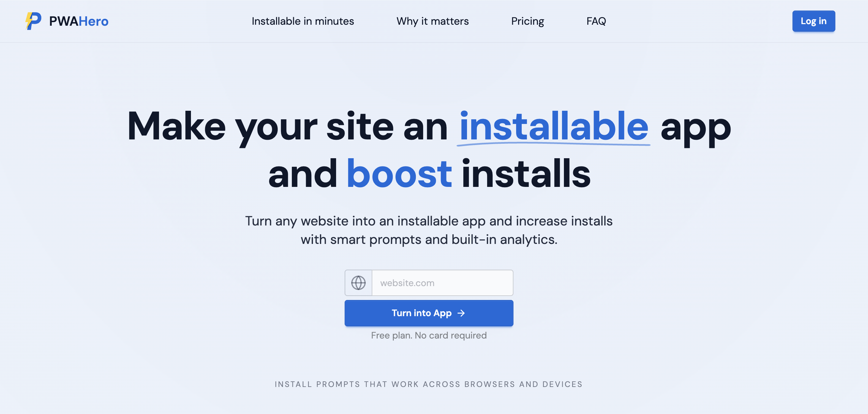The height and width of the screenshot is (414, 868).
Task: Go to Why it matters
Action: tap(432, 21)
